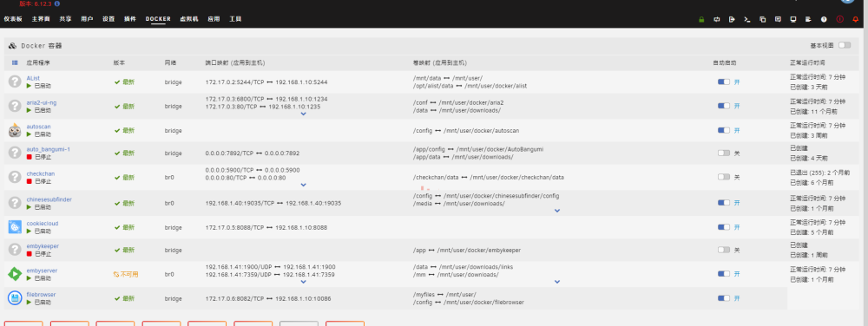Screen dimensions: 868x326
Task: Click the filebrowser container name link
Action: coord(41,295)
